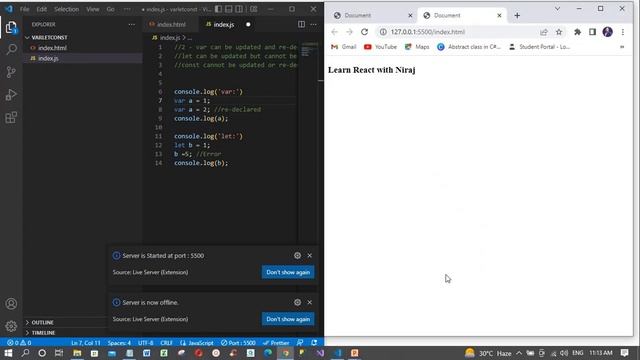The image size is (640, 360).
Task: Open Chrome tab search chevron
Action: (x=557, y=9)
